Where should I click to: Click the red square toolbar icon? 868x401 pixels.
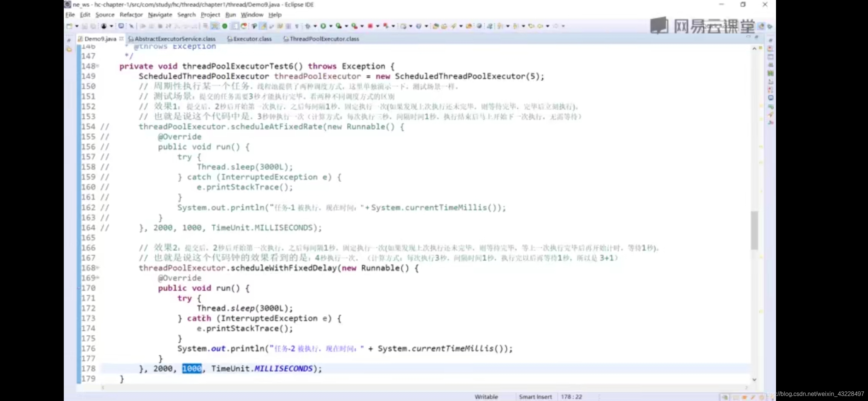(370, 26)
